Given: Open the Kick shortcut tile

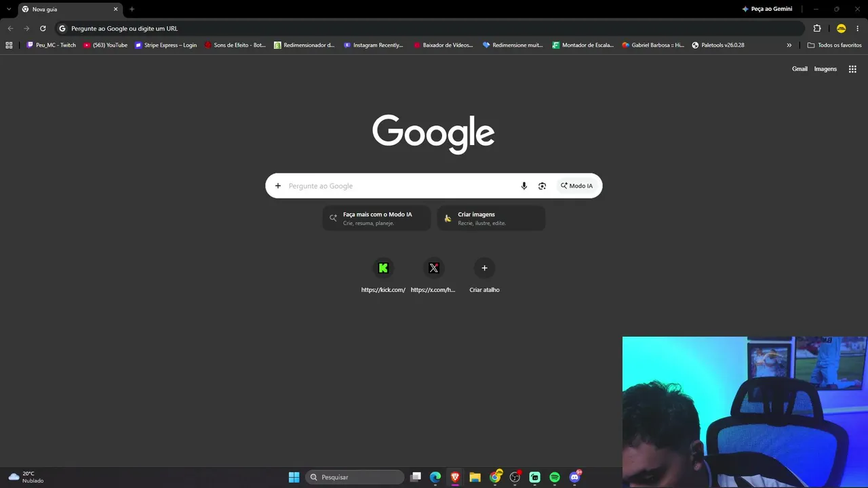Looking at the screenshot, I should coord(383,268).
